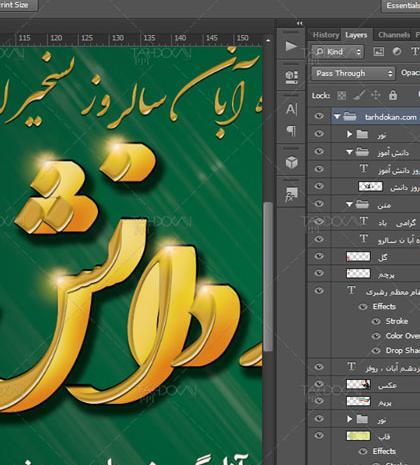Filter layers by adjustment layers icon

pyautogui.click(x=397, y=52)
